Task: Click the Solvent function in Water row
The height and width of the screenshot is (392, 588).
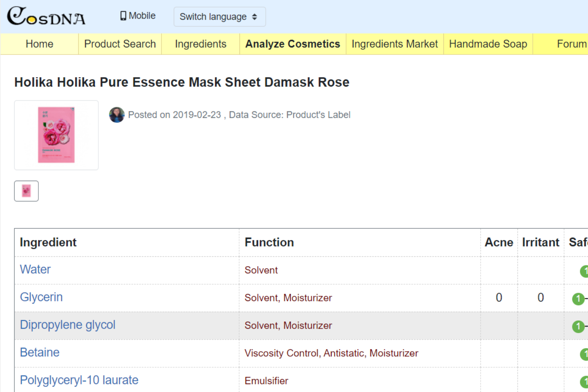Action: 261,270
